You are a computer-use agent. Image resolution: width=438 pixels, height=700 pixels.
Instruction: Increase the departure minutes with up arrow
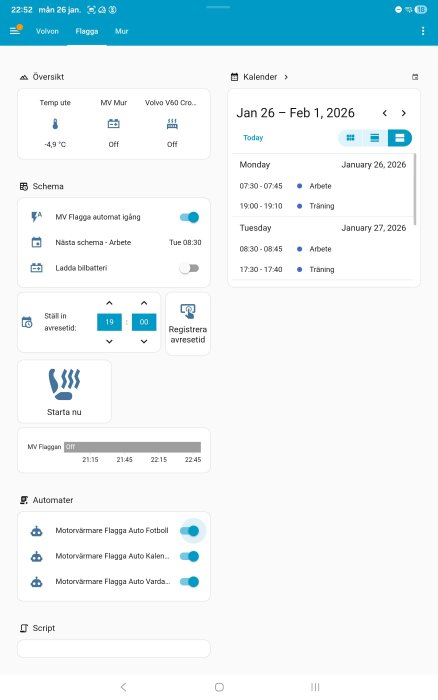click(x=144, y=303)
